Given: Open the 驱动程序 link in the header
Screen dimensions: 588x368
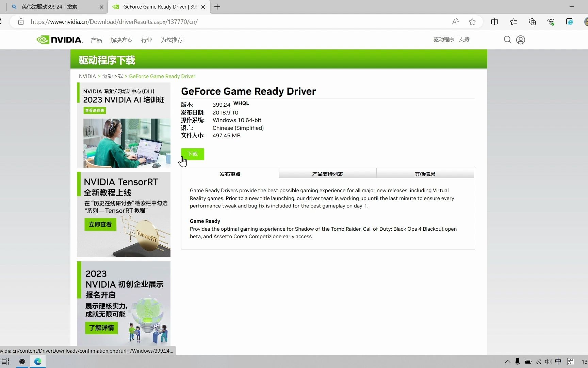Looking at the screenshot, I should pyautogui.click(x=444, y=40).
